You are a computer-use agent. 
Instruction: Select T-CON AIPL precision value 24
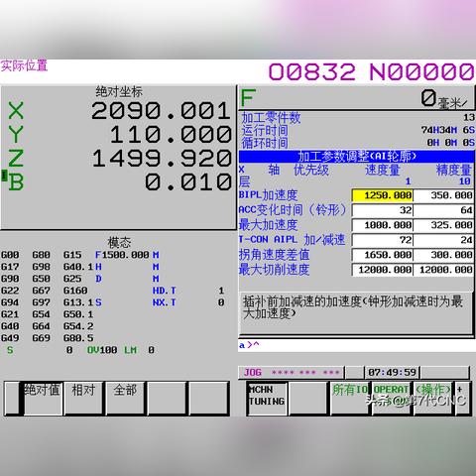(443, 240)
